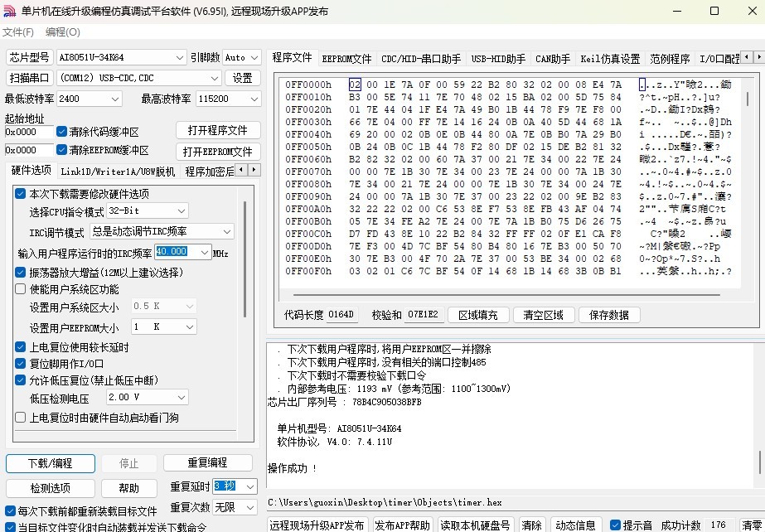Open the CAN助手 tab
The image size is (765, 532).
(553, 59)
